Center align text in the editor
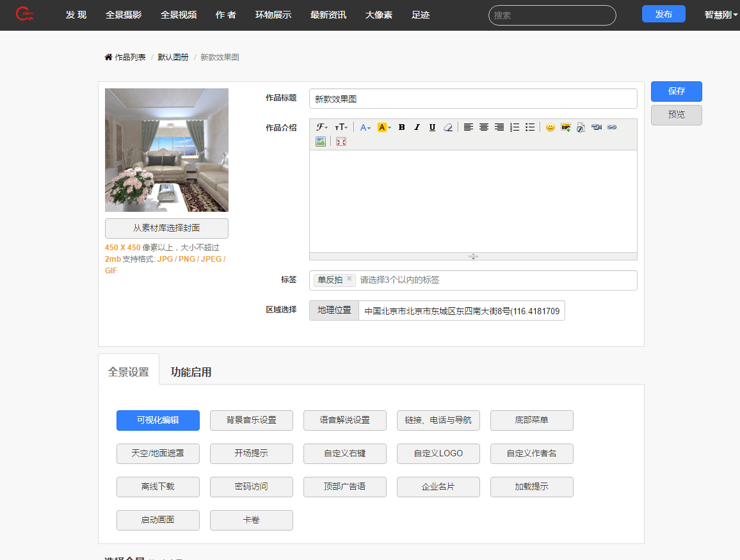Viewport: 740px width, 560px height. (x=484, y=127)
